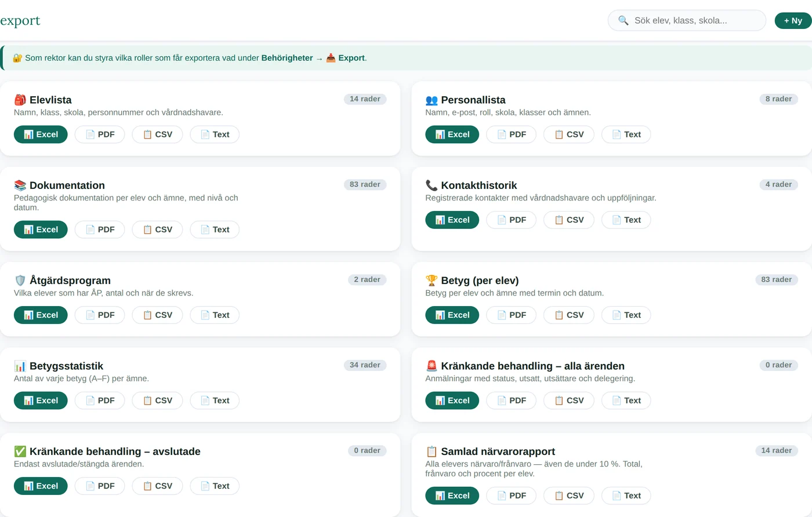Click the lock icon in the info banner
Image resolution: width=812 pixels, height=517 pixels.
tap(17, 58)
